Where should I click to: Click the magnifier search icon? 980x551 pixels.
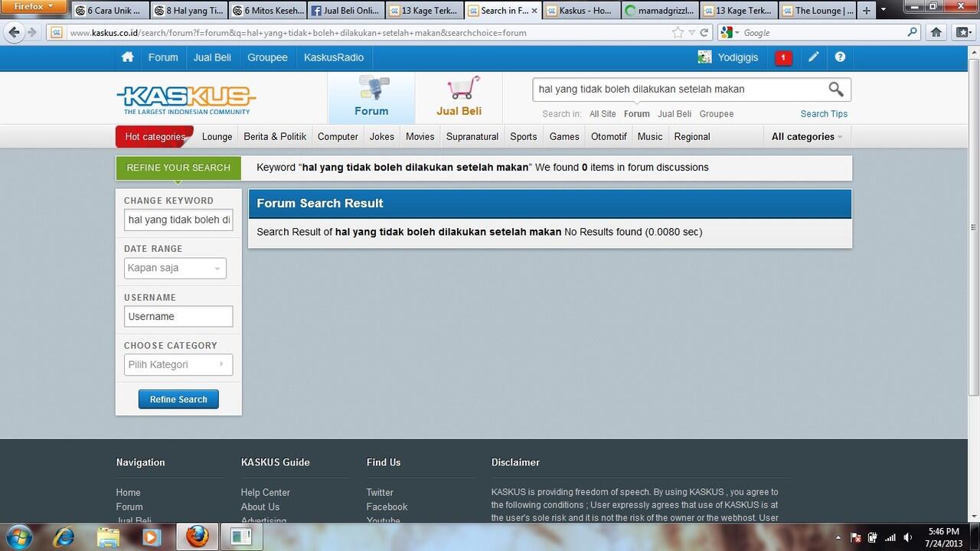pos(836,90)
